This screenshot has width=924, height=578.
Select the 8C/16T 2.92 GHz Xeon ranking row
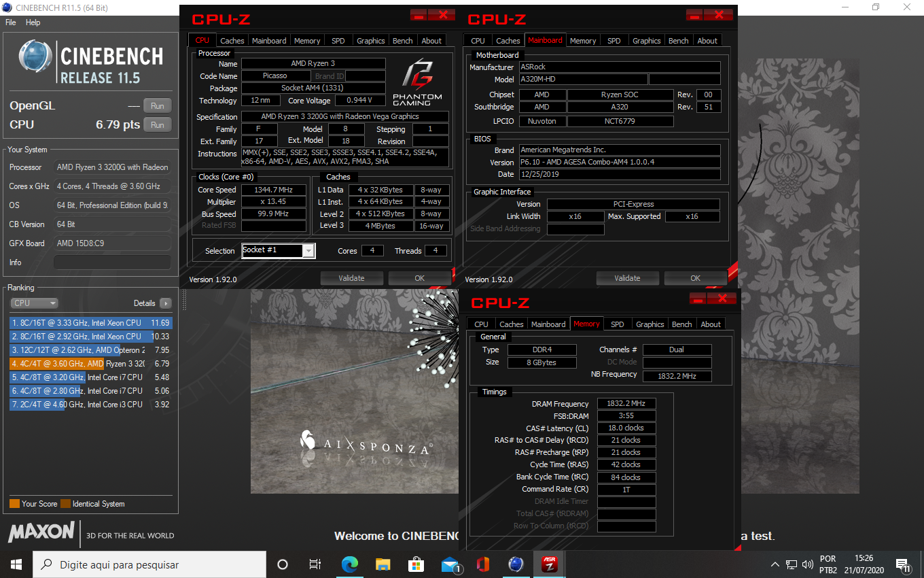pos(90,337)
